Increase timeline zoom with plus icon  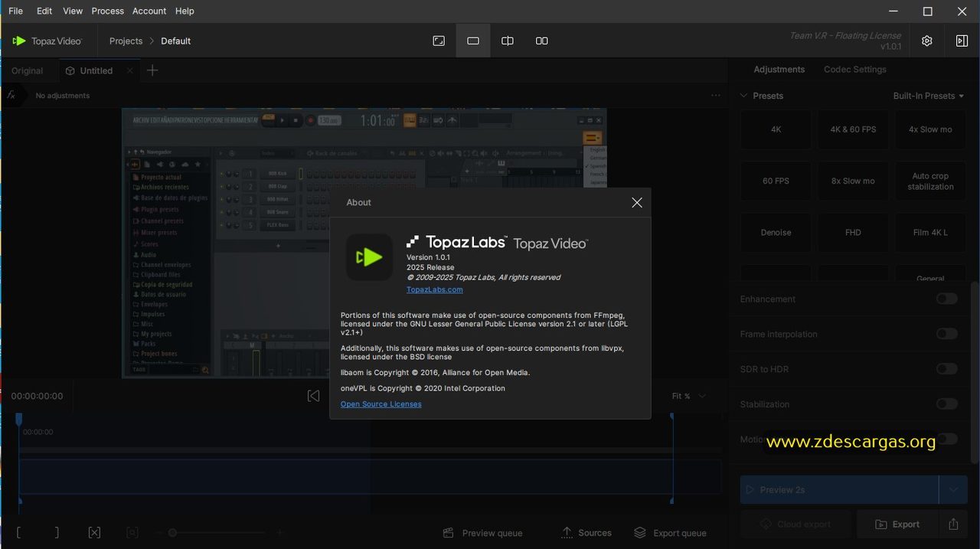[x=280, y=532]
